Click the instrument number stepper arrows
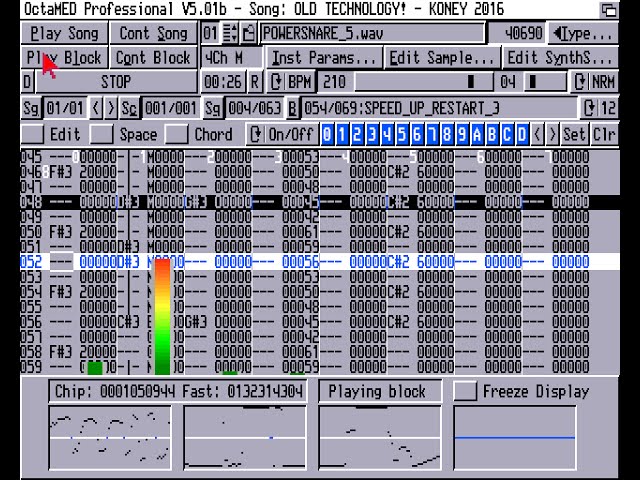Image resolution: width=640 pixels, height=480 pixels. point(230,33)
